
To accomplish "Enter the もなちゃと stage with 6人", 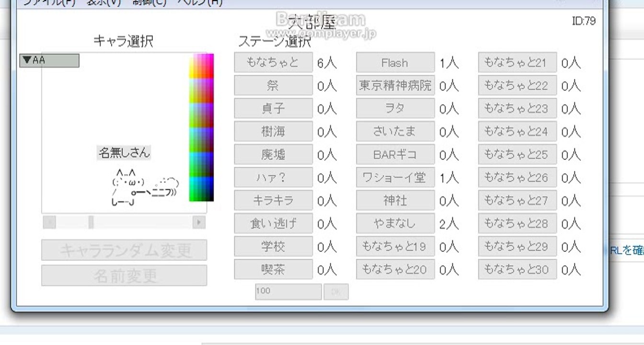I will coord(273,62).
